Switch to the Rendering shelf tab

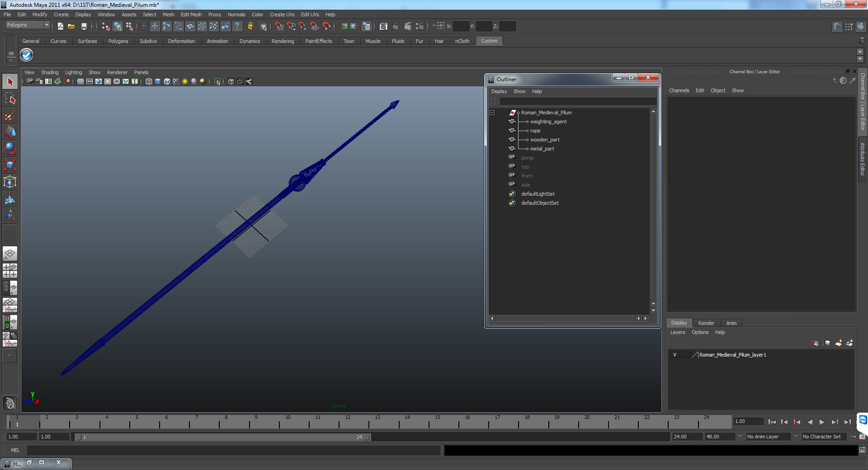(x=283, y=41)
